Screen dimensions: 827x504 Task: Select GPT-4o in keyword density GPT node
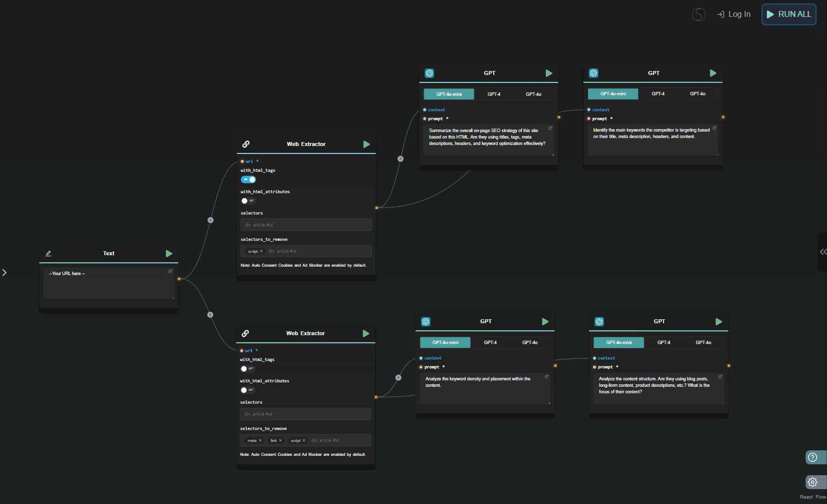pos(530,343)
